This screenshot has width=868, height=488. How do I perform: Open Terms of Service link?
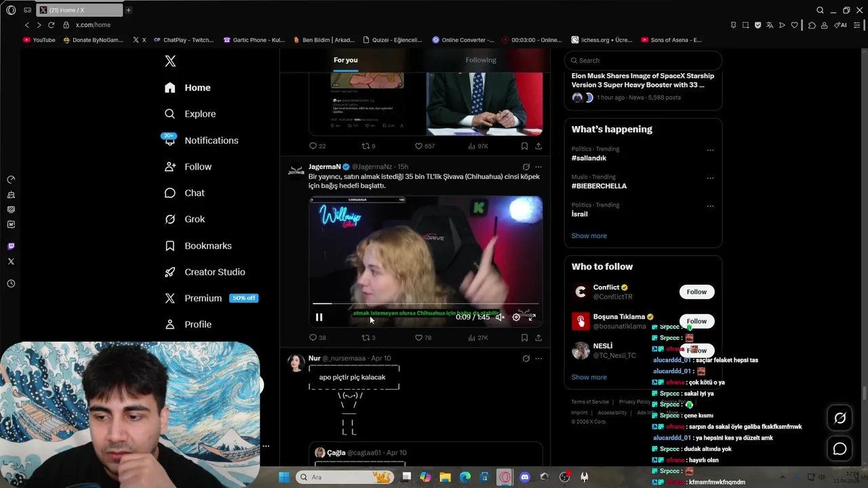[x=589, y=402]
